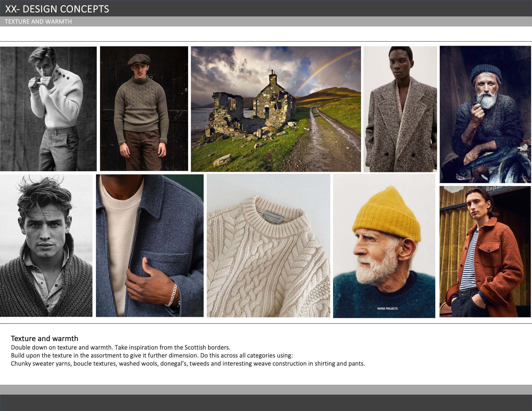Click the yellow beanie man portrait
532x411 pixels.
point(384,246)
